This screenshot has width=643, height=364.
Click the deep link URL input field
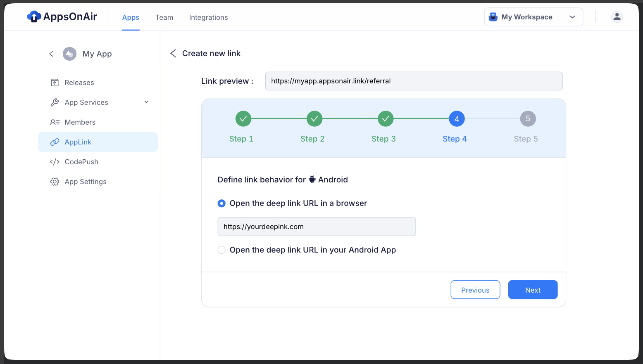[317, 227]
